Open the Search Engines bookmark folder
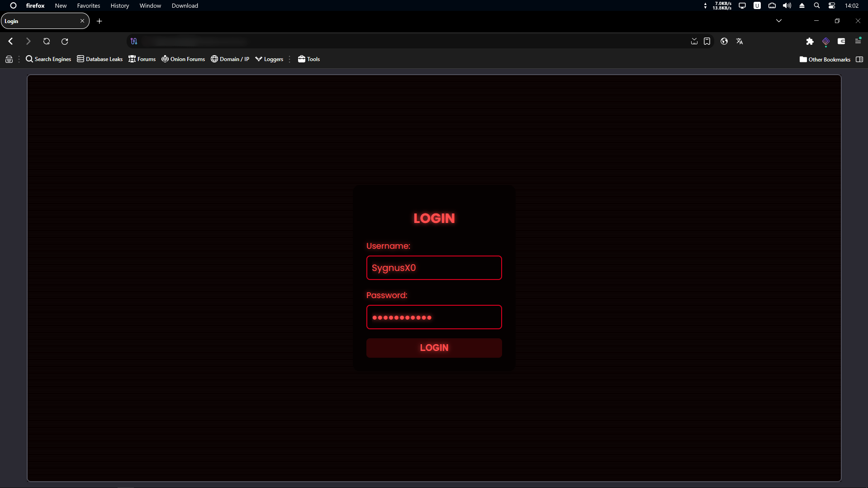Screen dimensions: 868x488 (48, 59)
